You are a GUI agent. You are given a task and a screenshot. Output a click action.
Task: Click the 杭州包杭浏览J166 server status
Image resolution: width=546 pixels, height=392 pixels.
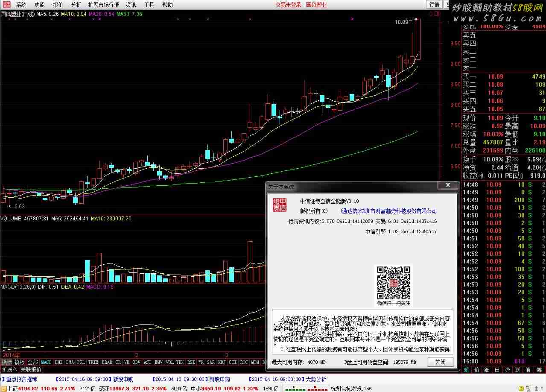coord(351,389)
